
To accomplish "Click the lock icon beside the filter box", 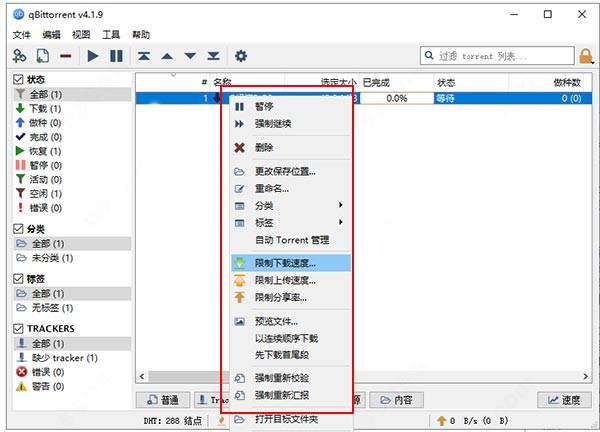I will tap(586, 56).
